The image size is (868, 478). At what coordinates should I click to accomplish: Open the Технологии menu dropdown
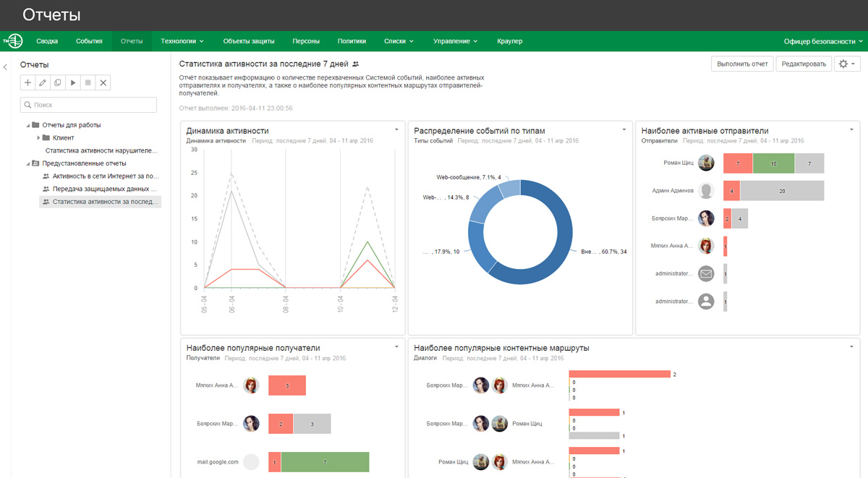click(x=182, y=41)
